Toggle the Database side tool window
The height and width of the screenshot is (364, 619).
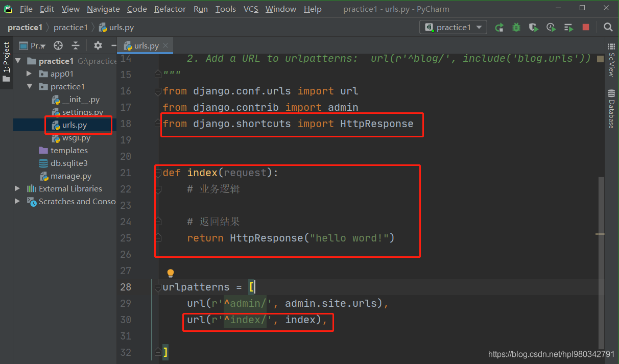611,109
